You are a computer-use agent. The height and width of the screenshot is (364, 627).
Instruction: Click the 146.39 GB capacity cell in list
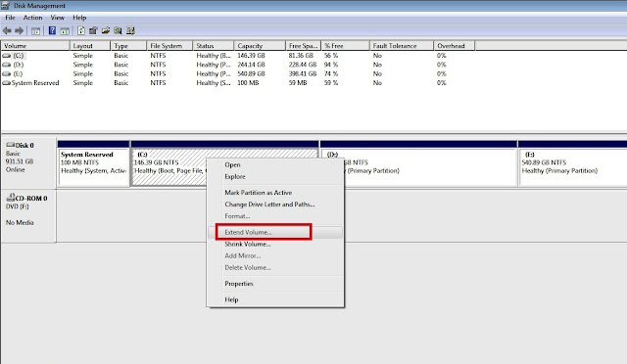pos(251,56)
